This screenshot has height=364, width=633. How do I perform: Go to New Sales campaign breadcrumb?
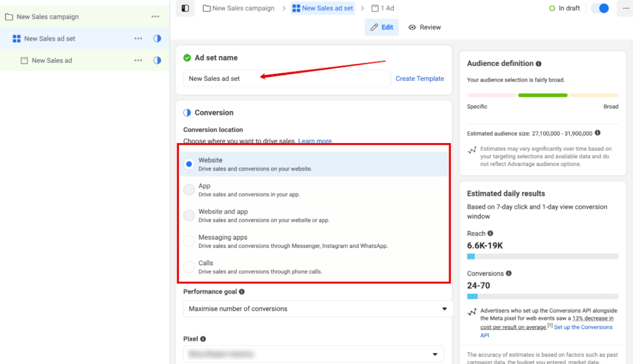239,8
